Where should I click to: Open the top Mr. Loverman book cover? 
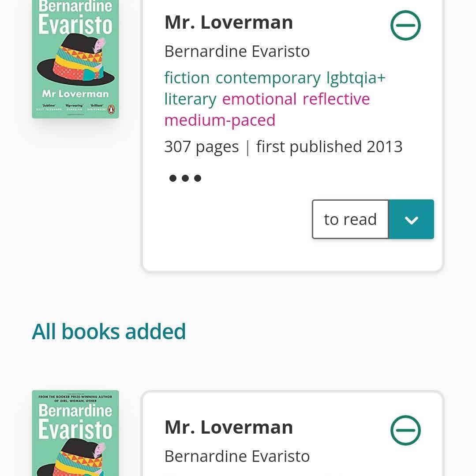[x=75, y=59]
